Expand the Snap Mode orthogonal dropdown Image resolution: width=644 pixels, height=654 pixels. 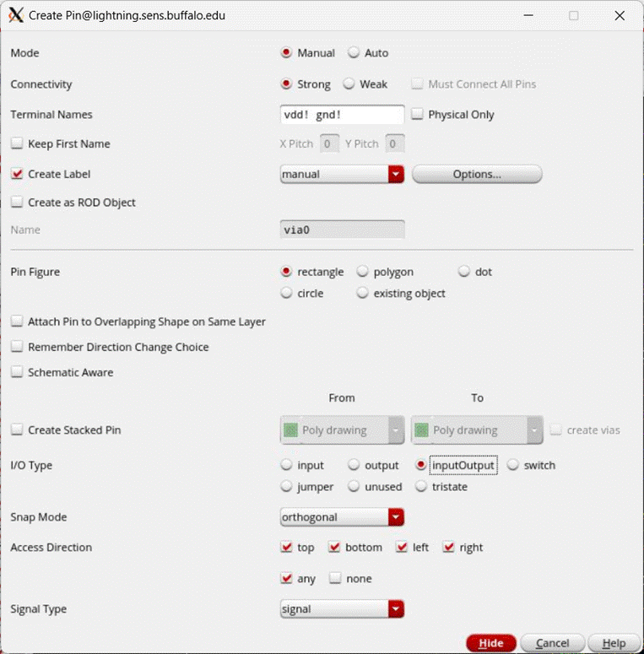396,517
